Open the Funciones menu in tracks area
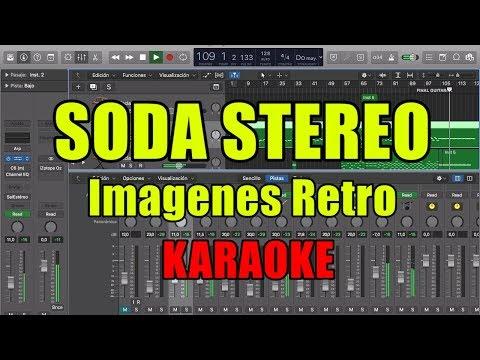The width and height of the screenshot is (480, 360). (136, 75)
